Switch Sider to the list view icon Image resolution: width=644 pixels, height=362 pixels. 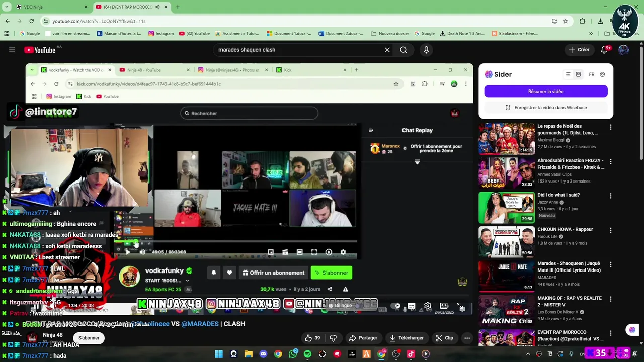click(568, 74)
